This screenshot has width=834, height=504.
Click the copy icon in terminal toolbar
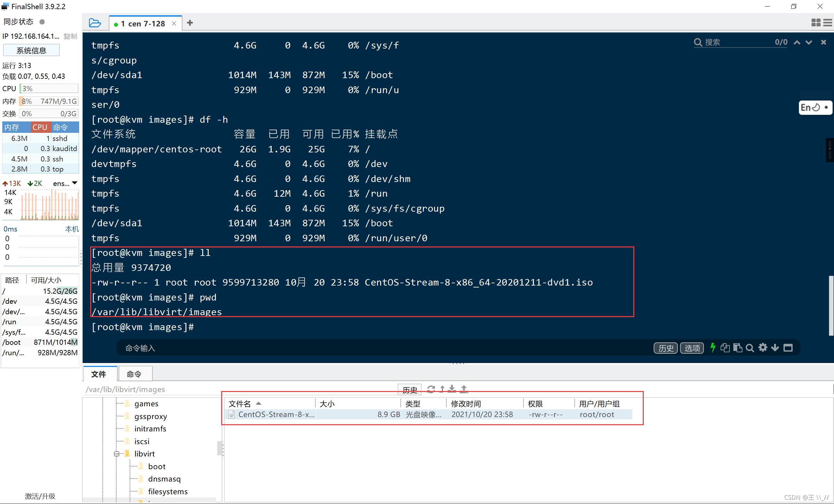click(725, 347)
